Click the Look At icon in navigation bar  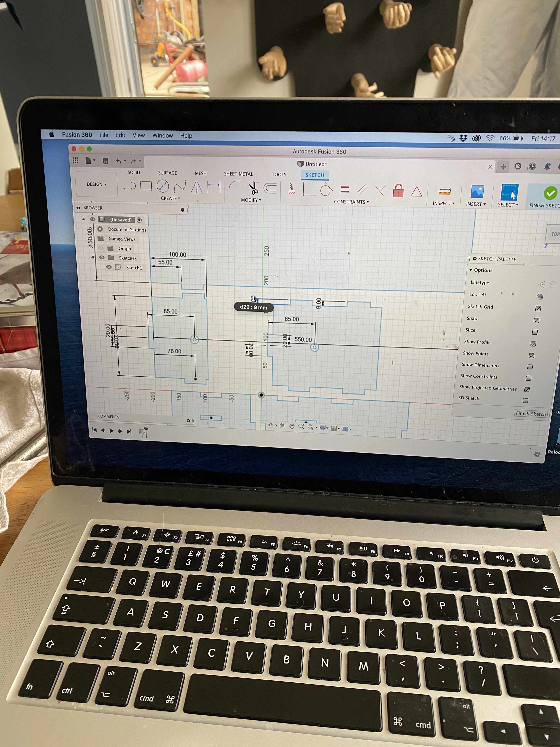[283, 426]
